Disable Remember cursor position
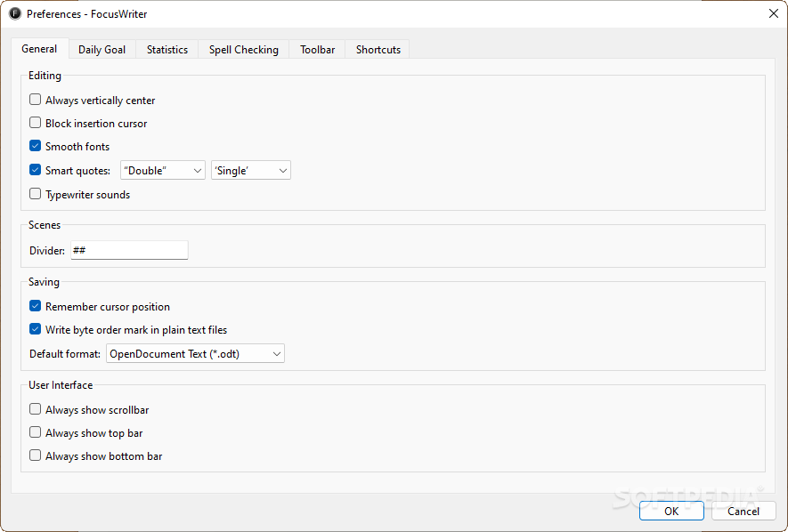This screenshot has height=532, width=788. (x=35, y=305)
